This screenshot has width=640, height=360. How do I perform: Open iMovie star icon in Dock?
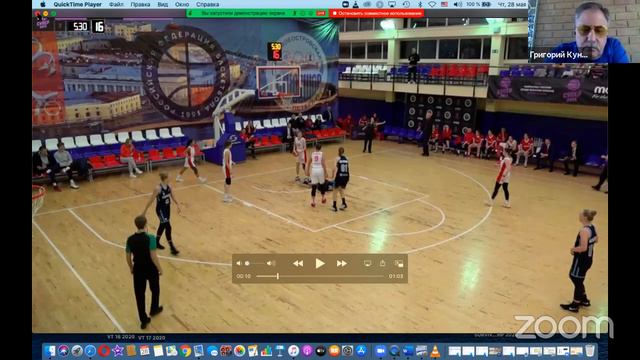pos(118,351)
